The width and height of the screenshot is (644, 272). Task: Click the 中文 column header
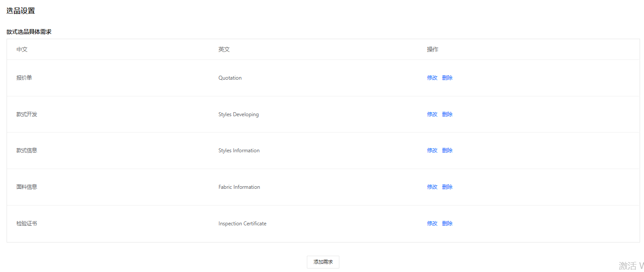tap(22, 49)
